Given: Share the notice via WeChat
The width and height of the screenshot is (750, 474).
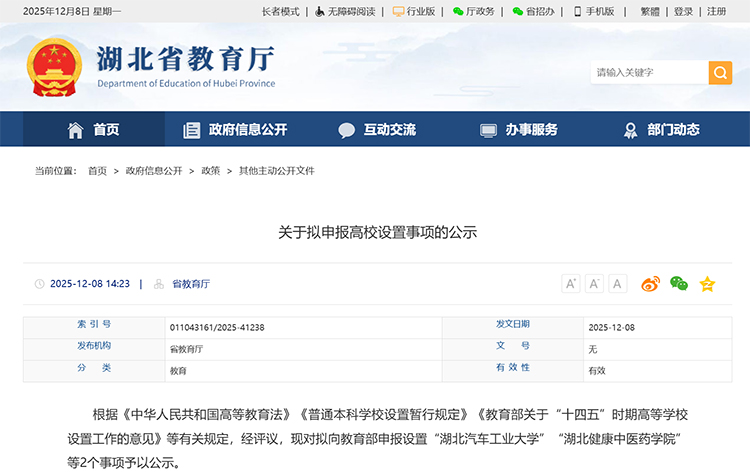Looking at the screenshot, I should pyautogui.click(x=679, y=284).
